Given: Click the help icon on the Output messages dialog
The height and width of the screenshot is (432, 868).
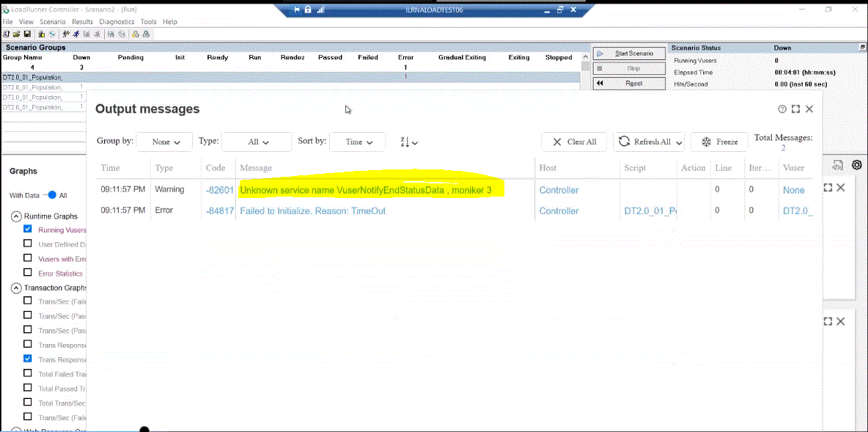Looking at the screenshot, I should (x=782, y=109).
